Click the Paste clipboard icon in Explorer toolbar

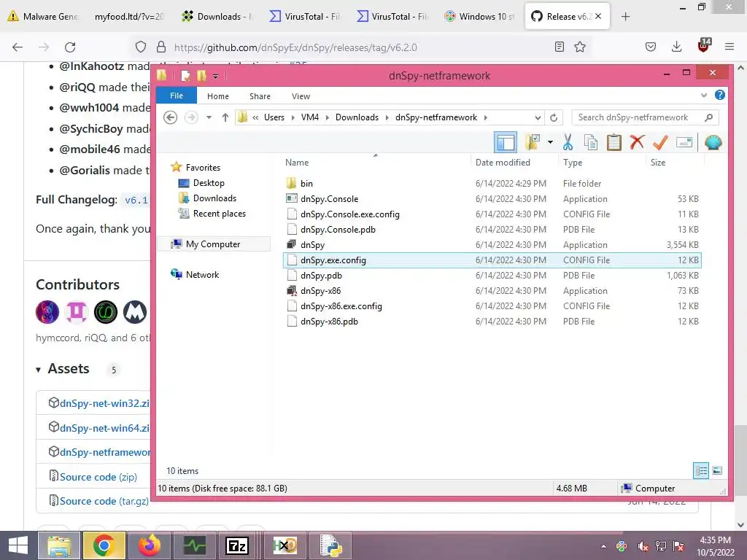pyautogui.click(x=614, y=142)
